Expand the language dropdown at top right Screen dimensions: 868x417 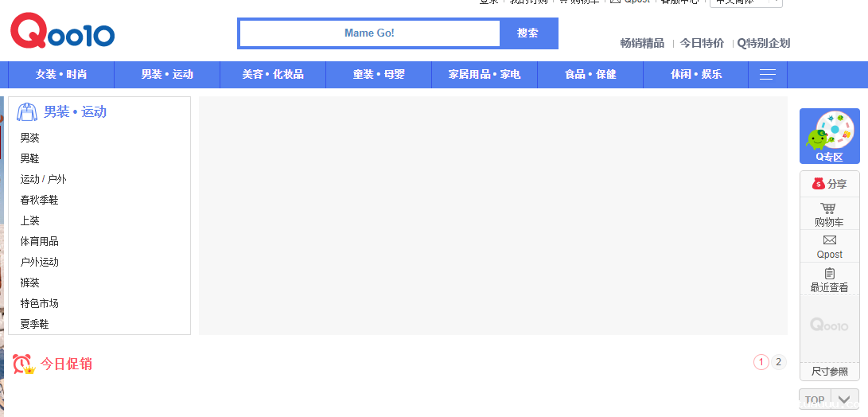(x=745, y=2)
